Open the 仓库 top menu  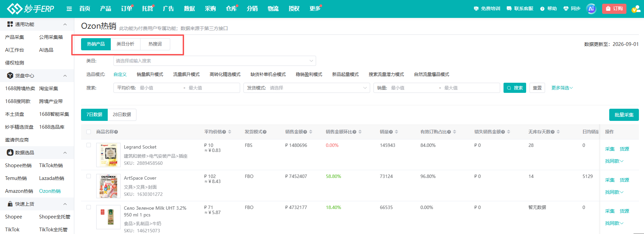click(231, 8)
